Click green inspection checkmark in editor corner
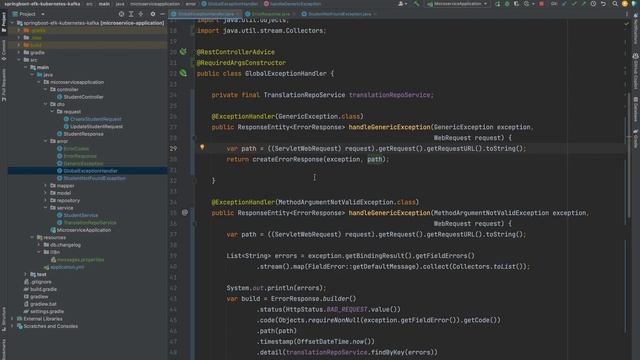The height and width of the screenshot is (360, 640). point(627,24)
